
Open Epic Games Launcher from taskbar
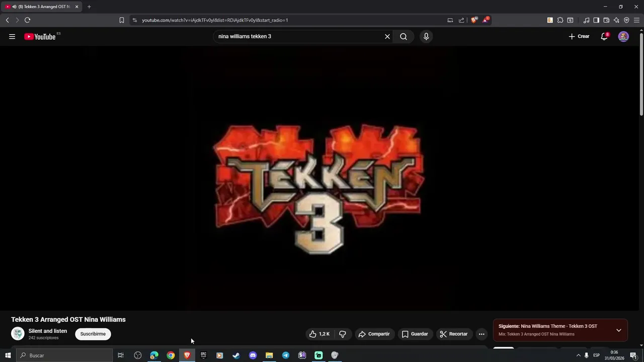coord(203,355)
